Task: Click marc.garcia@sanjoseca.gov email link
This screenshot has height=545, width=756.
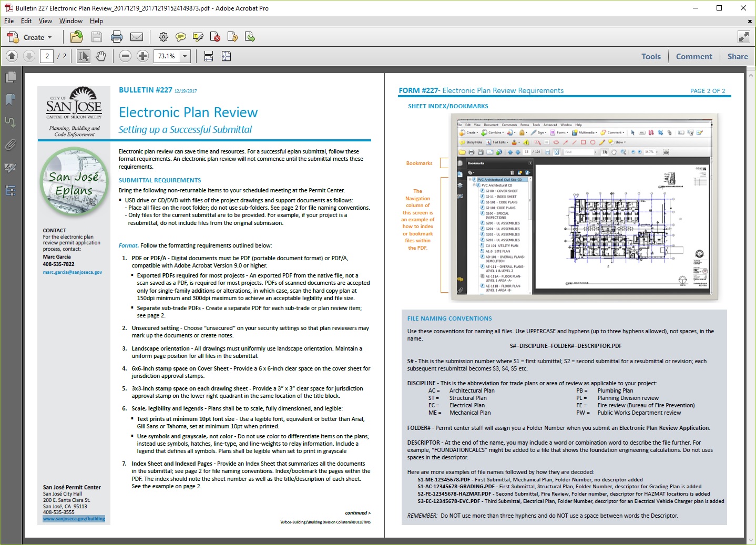Action: tap(73, 272)
